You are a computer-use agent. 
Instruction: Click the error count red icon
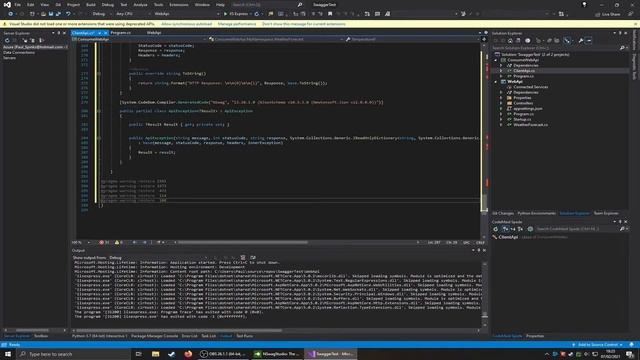tap(102, 242)
